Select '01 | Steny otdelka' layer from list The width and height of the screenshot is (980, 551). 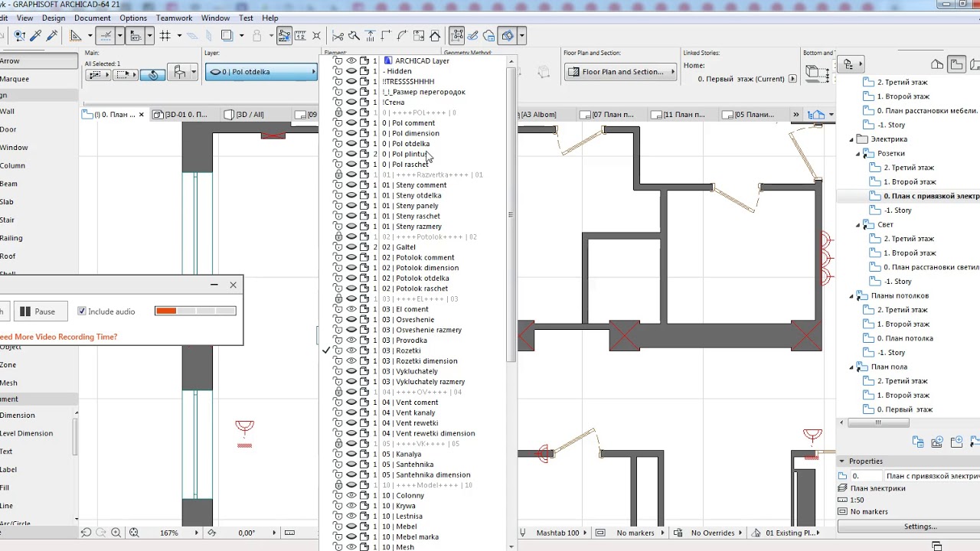tap(411, 195)
